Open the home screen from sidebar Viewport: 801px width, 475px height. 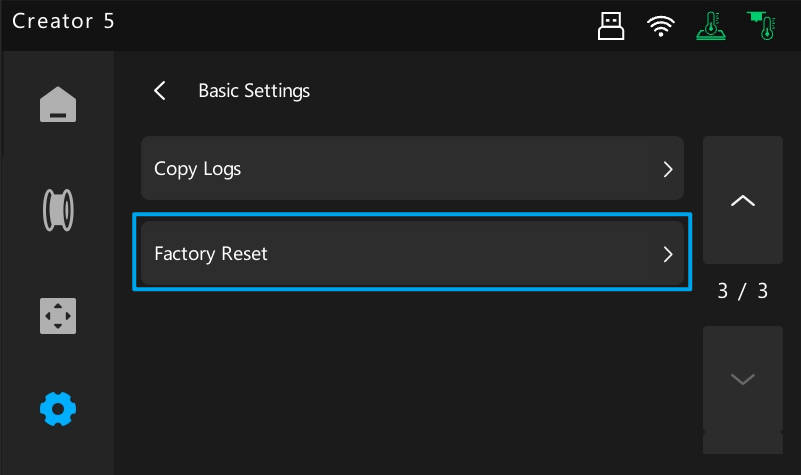(x=58, y=104)
